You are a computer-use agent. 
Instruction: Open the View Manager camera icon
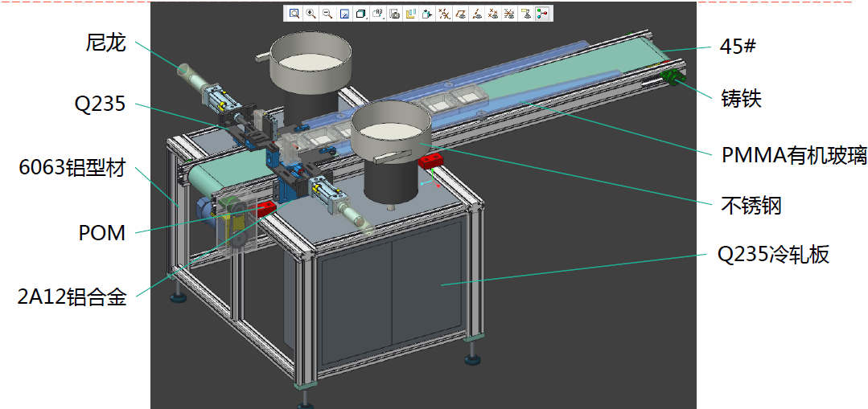coord(394,14)
